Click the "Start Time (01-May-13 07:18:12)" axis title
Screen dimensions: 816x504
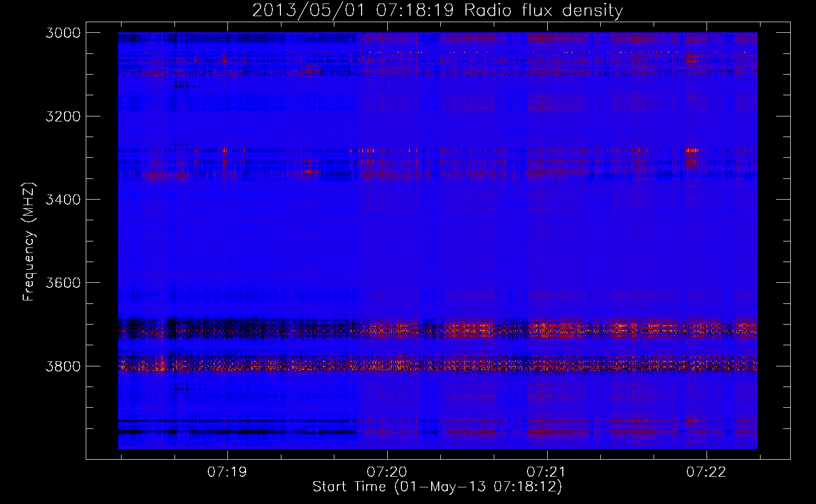pos(437,487)
